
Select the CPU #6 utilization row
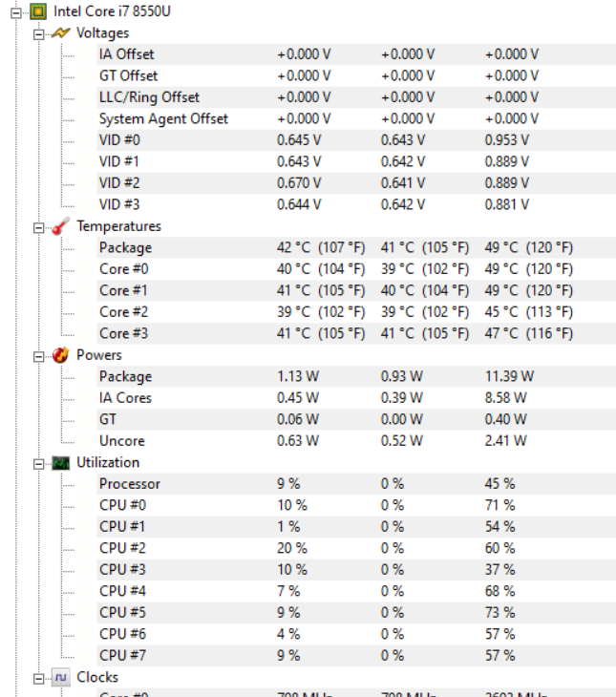point(356,634)
